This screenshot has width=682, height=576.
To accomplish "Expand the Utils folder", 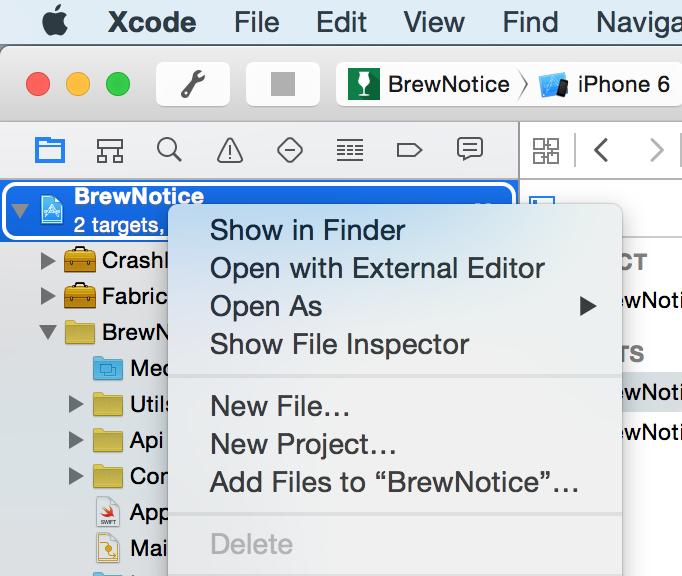I will click(x=76, y=404).
